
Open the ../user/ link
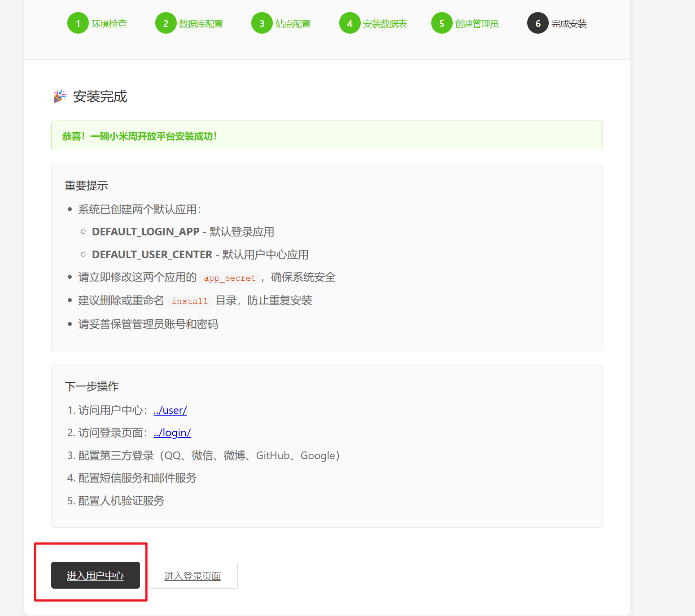click(x=170, y=410)
